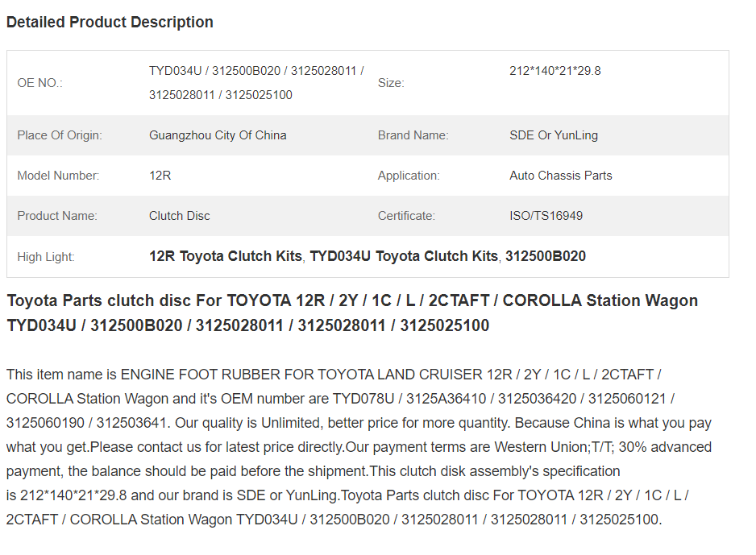The height and width of the screenshot is (555, 756).
Task: Open the 'TYD034U Toyota Clutch Kits' highlight link
Action: 404,256
